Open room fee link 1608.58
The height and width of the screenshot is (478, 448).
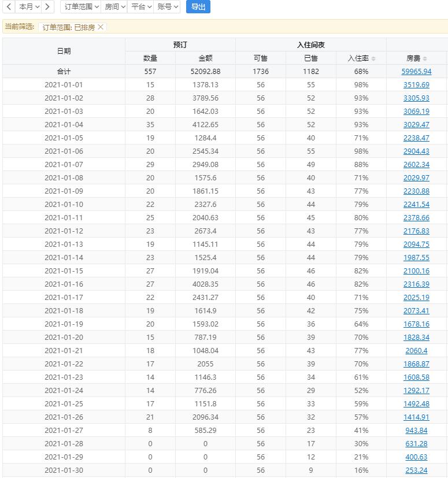click(416, 377)
